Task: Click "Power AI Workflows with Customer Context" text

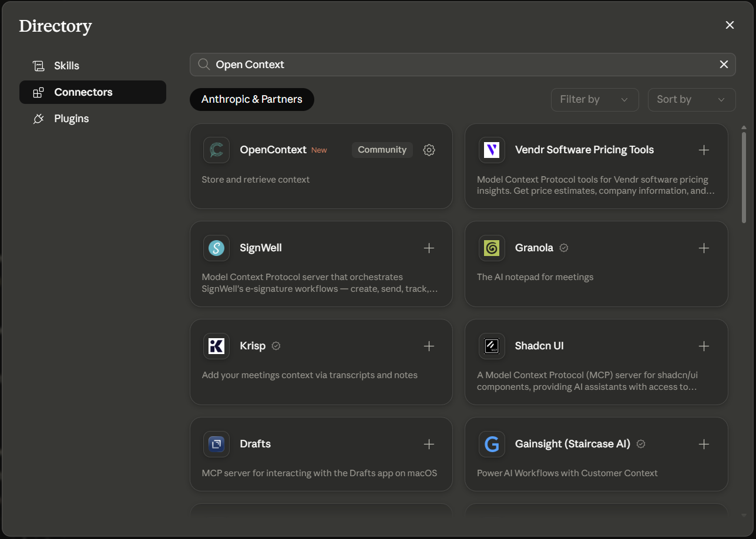Action: pos(567,473)
